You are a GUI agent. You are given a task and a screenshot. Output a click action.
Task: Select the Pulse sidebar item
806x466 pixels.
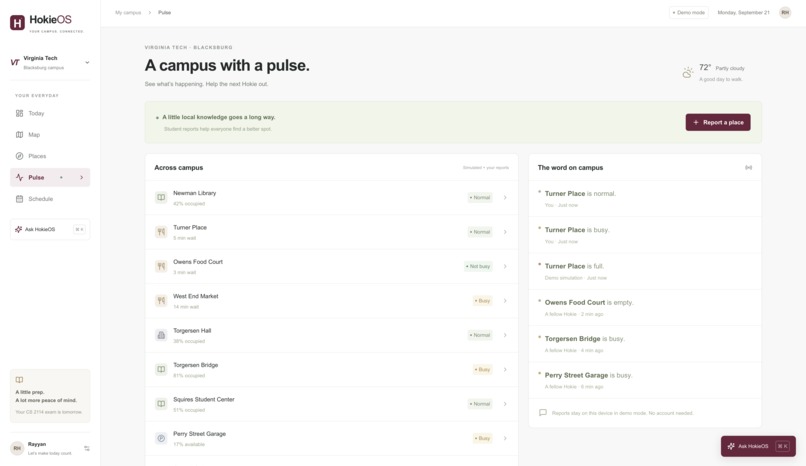tap(50, 177)
